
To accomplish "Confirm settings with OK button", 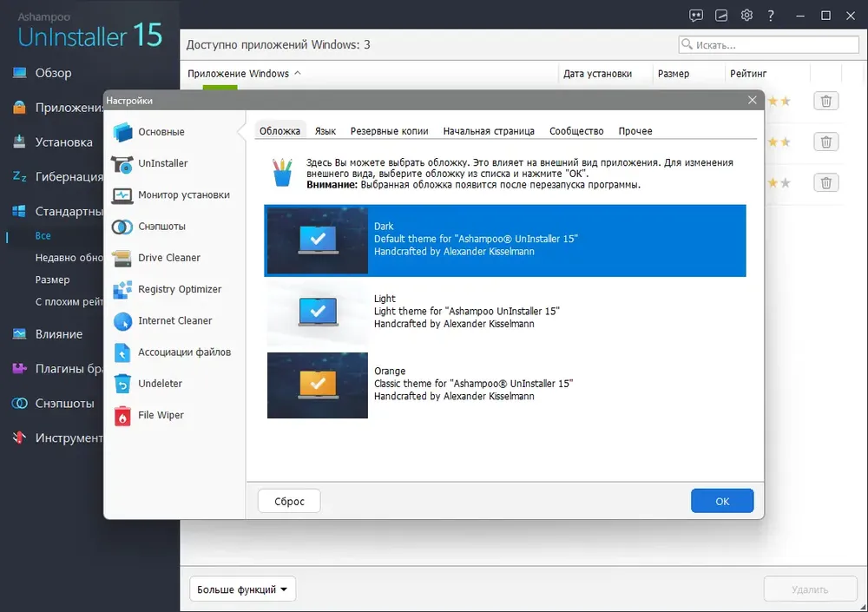I will click(x=722, y=501).
